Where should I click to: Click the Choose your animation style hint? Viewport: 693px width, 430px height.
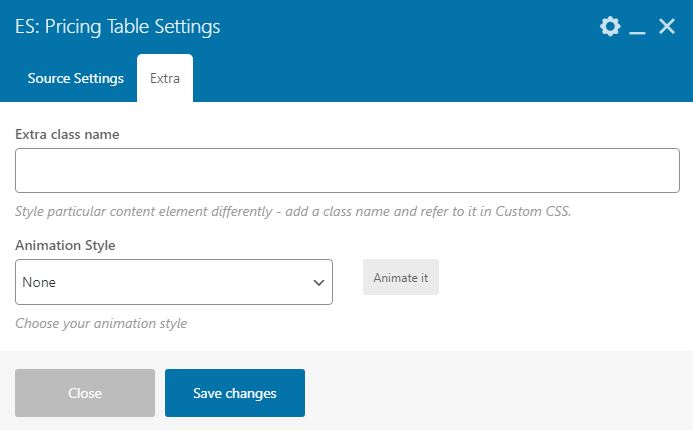click(101, 323)
